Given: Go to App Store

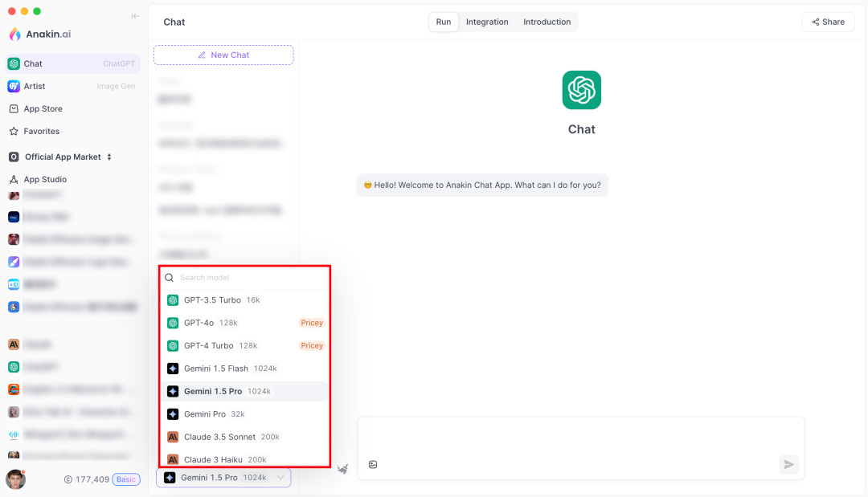Looking at the screenshot, I should [x=72, y=109].
